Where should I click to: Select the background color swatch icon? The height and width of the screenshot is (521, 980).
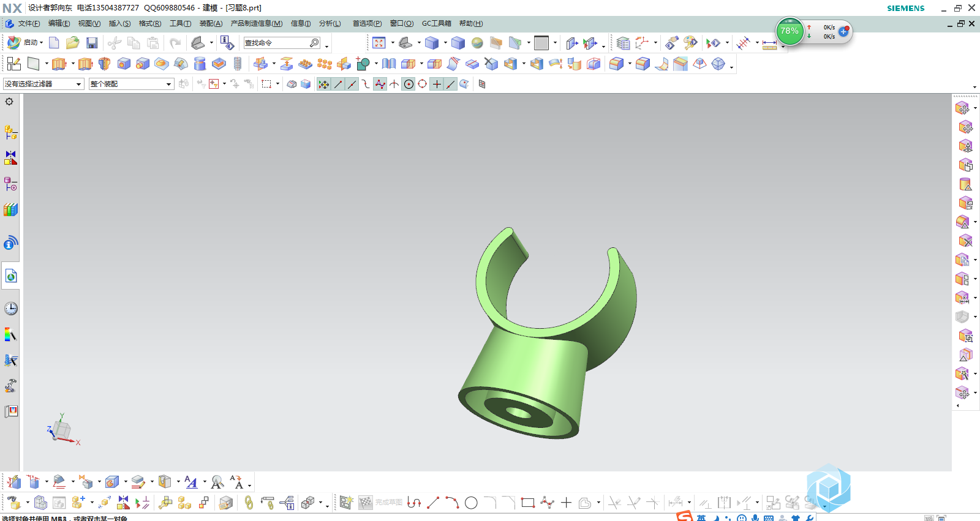tap(541, 43)
